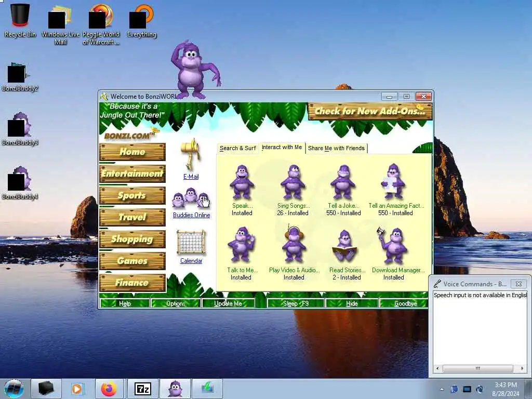Open Firefox from the taskbar
The image size is (532, 399).
[x=109, y=389]
